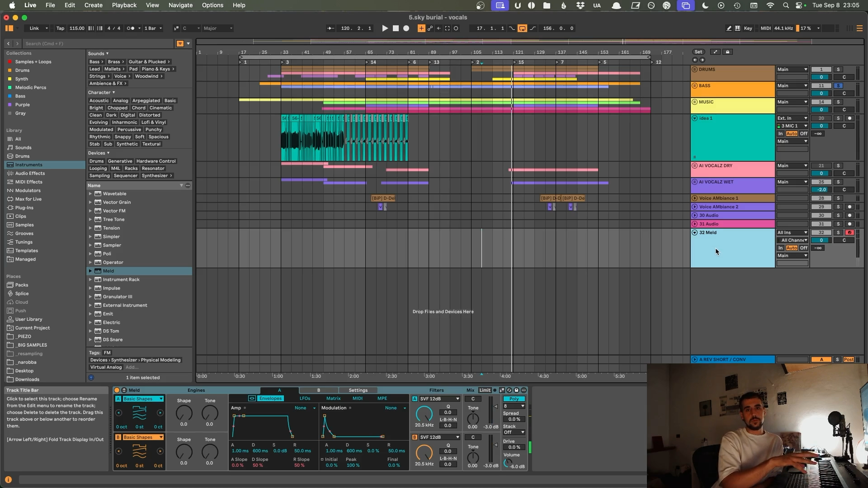
Task: Click the Link button
Action: point(34,28)
